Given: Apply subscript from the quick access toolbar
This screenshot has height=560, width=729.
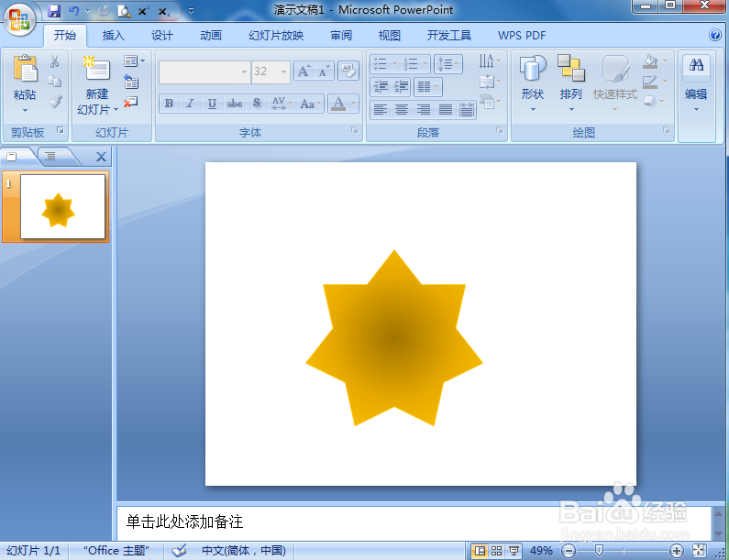Looking at the screenshot, I should click(x=163, y=12).
